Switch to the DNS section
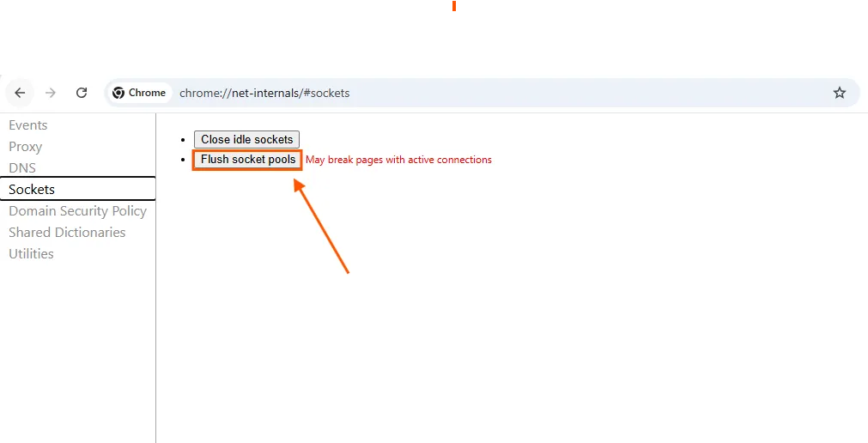Image resolution: width=868 pixels, height=443 pixels. (22, 167)
